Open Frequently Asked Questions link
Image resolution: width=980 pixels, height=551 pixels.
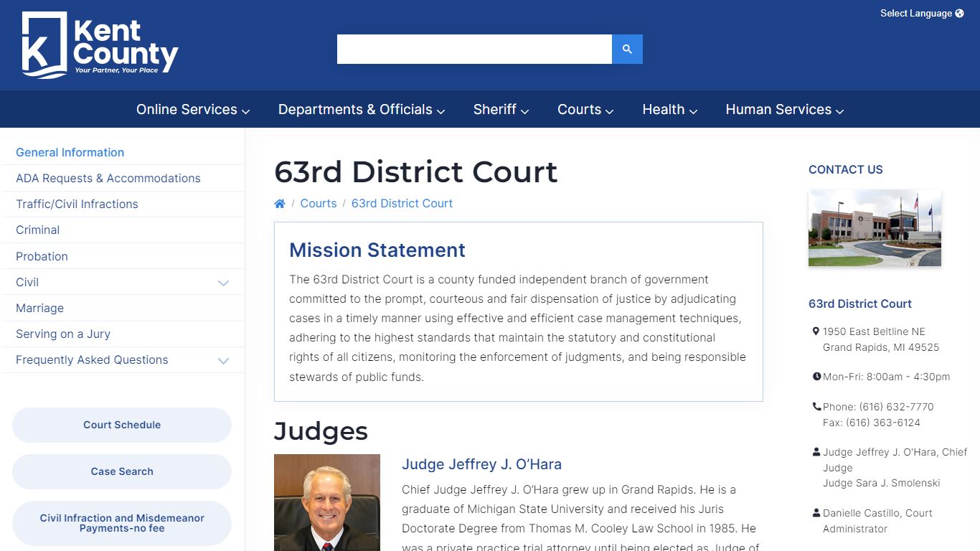coord(92,359)
